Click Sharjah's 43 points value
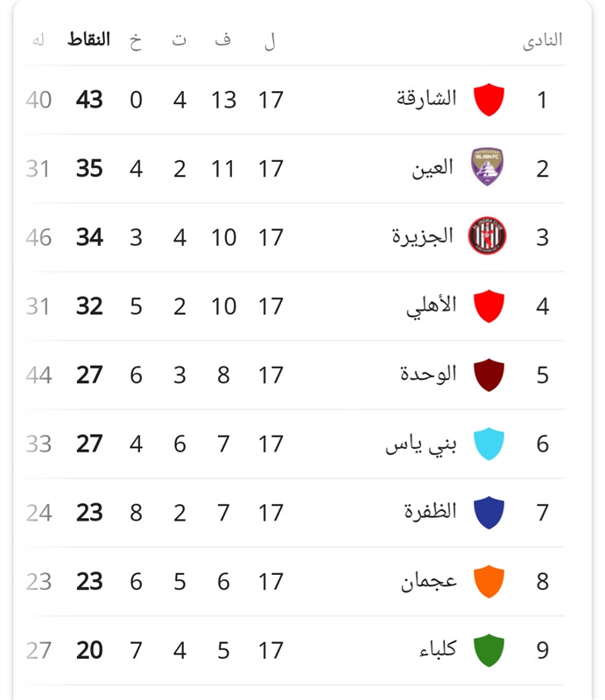 (x=89, y=100)
